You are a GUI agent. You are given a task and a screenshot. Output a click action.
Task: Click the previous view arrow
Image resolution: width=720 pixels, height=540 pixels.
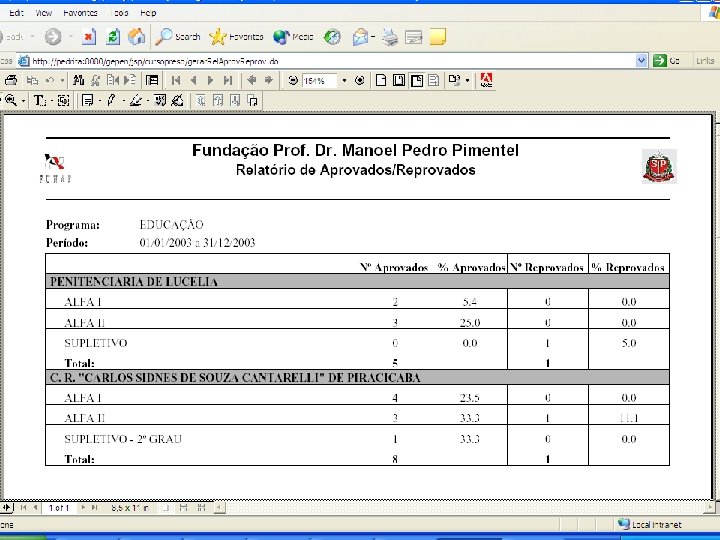[252, 80]
